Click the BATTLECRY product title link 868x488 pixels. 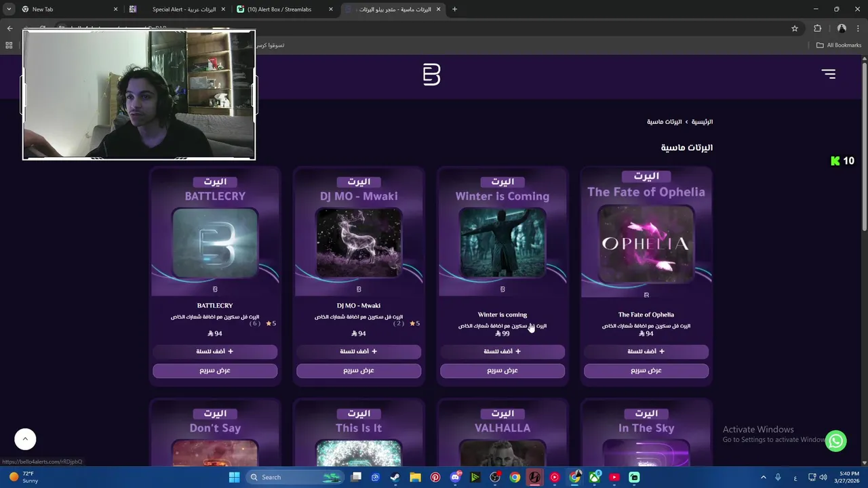click(215, 306)
